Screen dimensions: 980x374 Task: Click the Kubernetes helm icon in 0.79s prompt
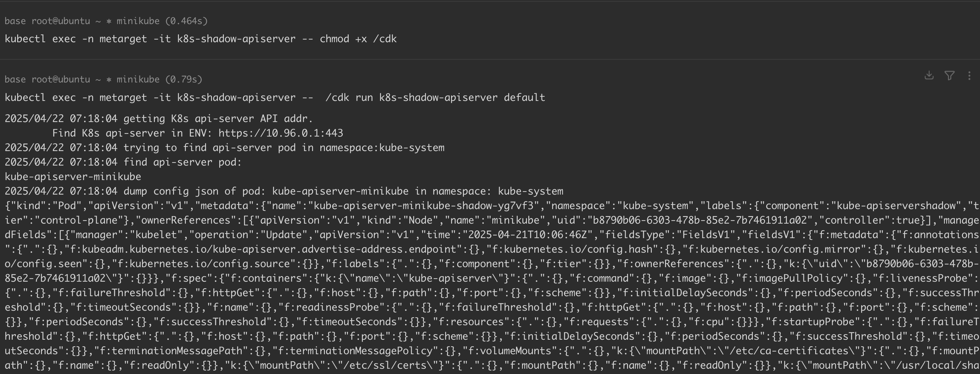(109, 79)
